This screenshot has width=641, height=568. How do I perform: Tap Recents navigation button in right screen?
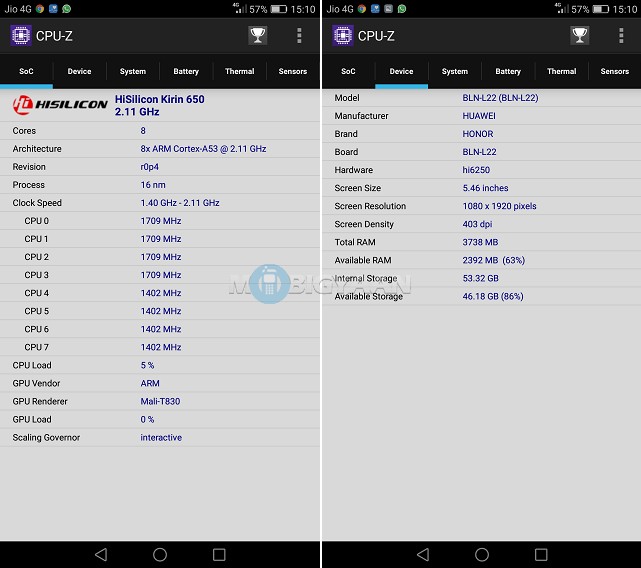coord(541,555)
